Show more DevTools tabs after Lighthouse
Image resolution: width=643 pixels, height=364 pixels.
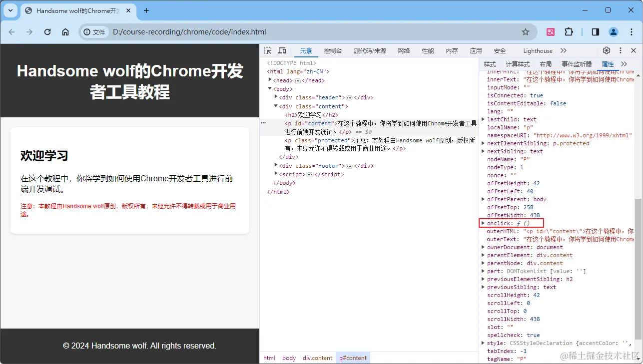click(564, 50)
